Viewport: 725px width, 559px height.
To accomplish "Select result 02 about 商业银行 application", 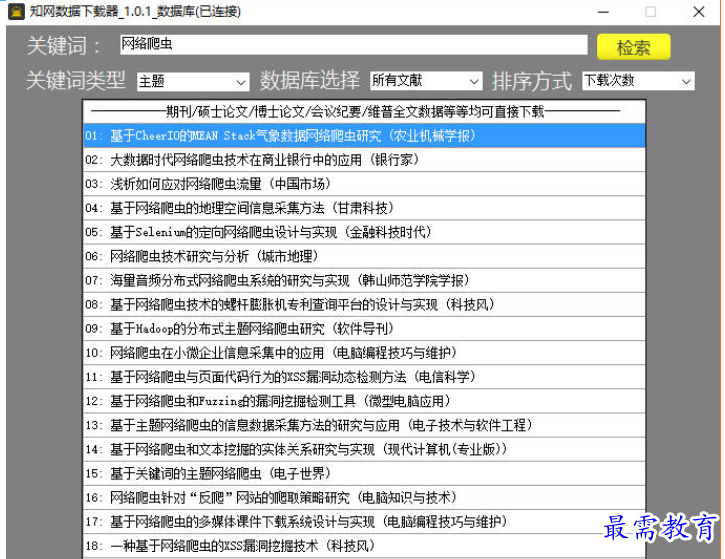I will click(x=364, y=160).
